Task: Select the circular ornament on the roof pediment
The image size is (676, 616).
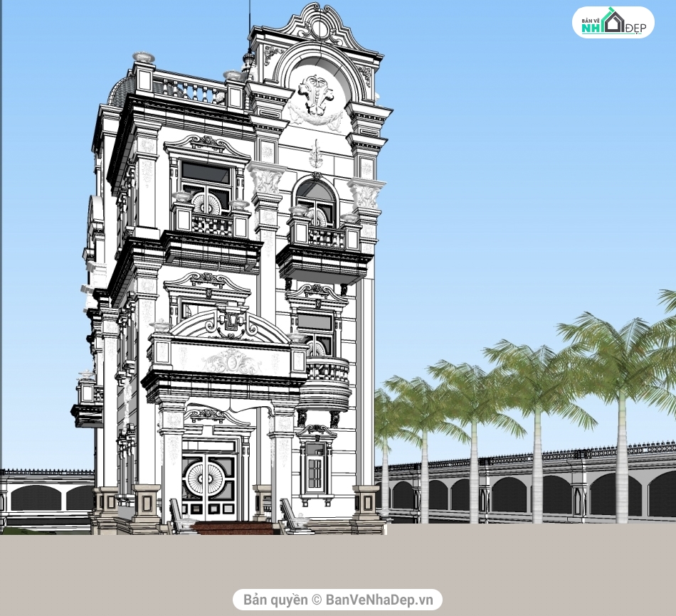Action: (320, 29)
